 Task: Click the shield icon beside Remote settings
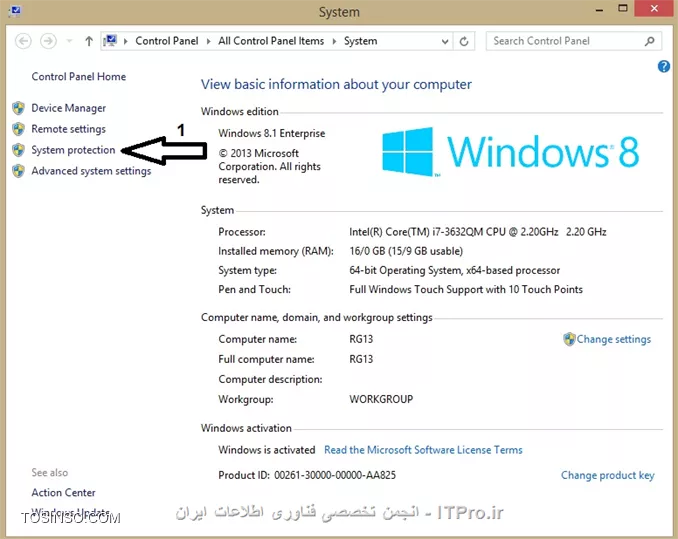(18, 129)
